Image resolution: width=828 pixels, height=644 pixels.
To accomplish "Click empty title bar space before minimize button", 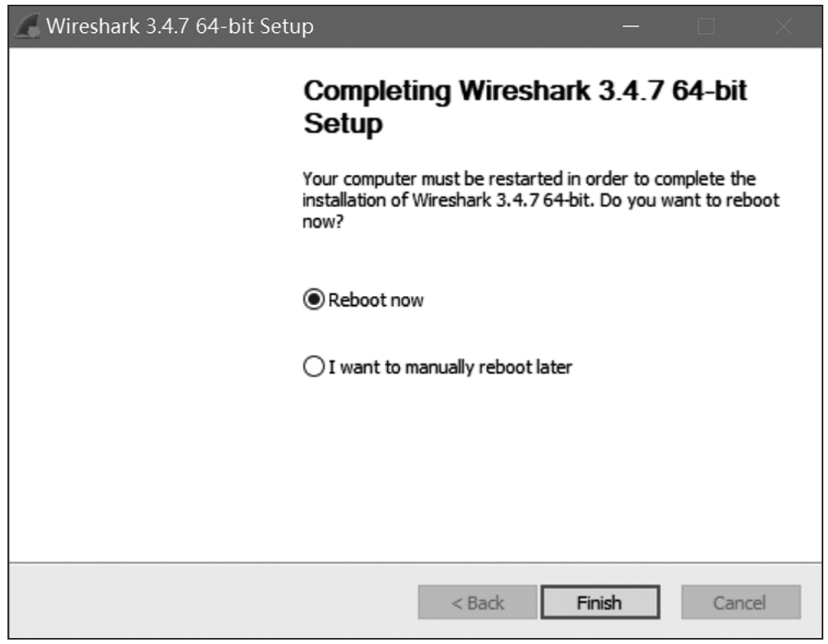I will (469, 27).
